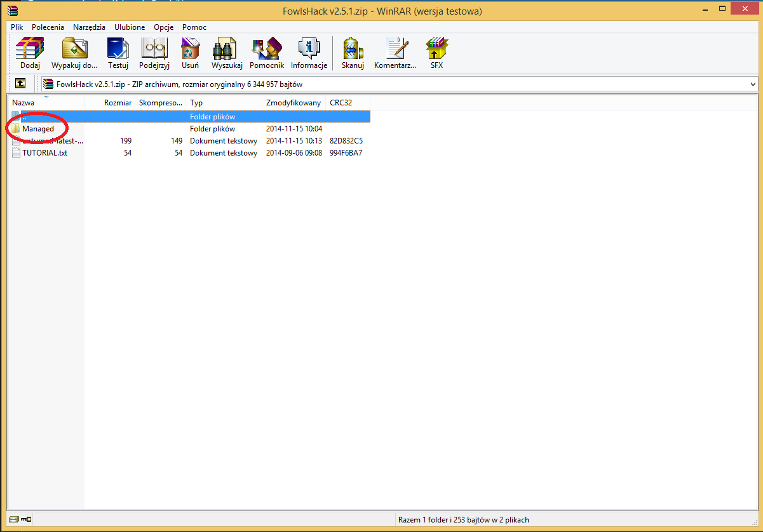This screenshot has height=532, width=763.
Task: Select the TUTORIAL.txt file icon
Action: 16,153
